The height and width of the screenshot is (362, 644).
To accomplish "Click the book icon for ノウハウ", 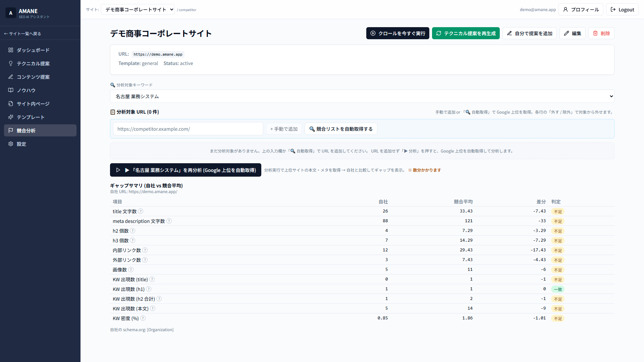I will (x=11, y=90).
